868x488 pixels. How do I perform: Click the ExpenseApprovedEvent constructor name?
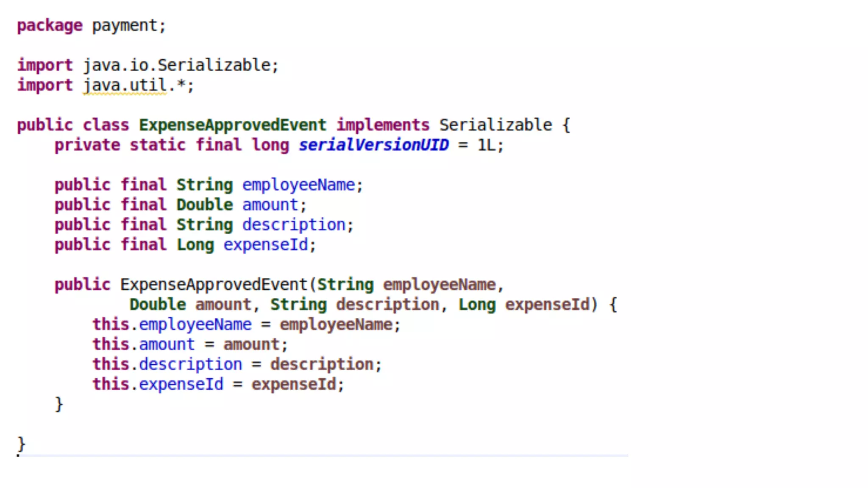tap(214, 285)
